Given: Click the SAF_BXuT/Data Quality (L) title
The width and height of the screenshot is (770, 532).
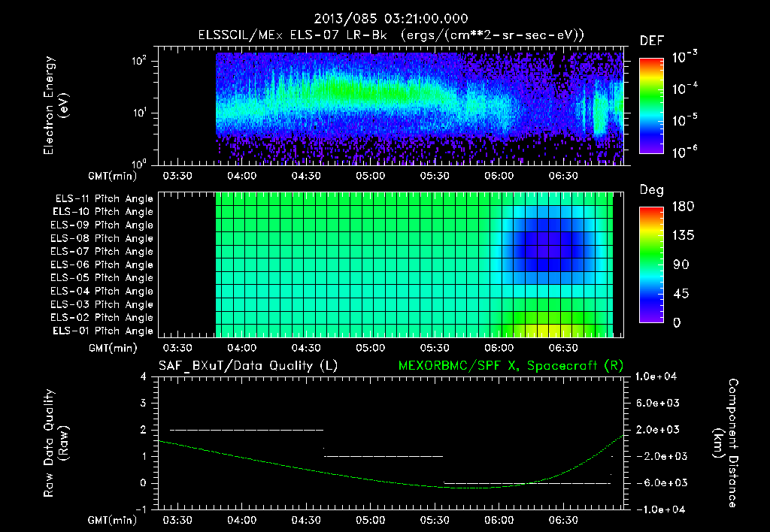Looking at the screenshot, I should (248, 366).
